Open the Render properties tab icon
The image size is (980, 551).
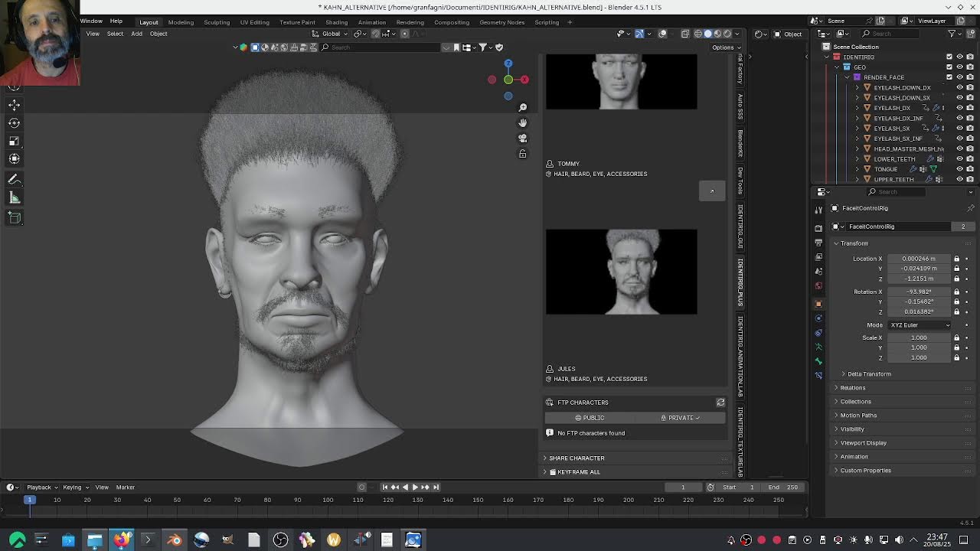coord(818,228)
